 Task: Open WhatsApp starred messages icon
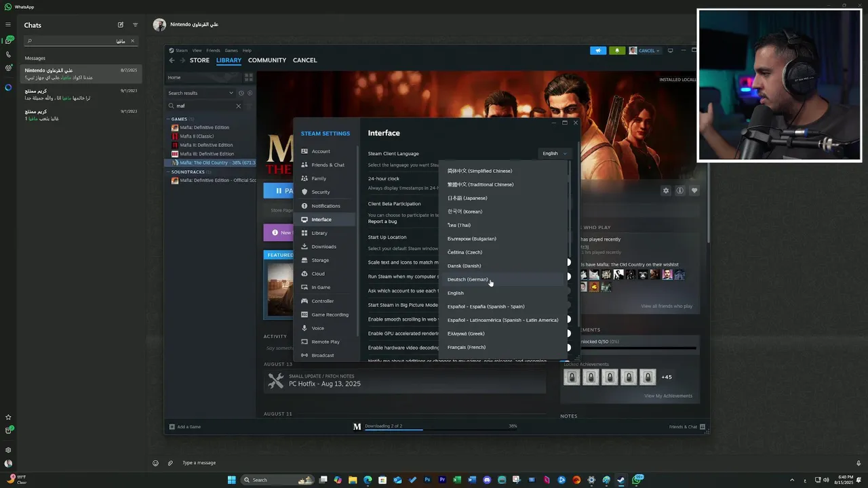pyautogui.click(x=8, y=417)
